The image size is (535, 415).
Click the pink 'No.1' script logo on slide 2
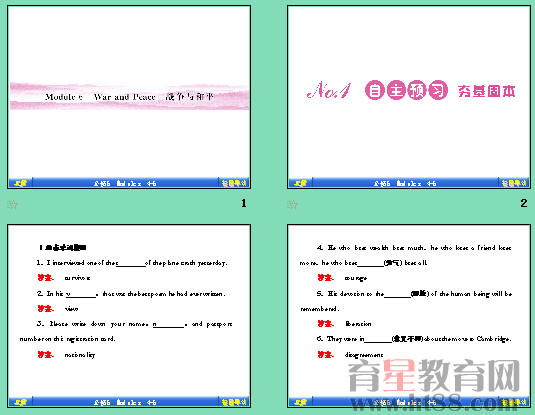pos(329,90)
